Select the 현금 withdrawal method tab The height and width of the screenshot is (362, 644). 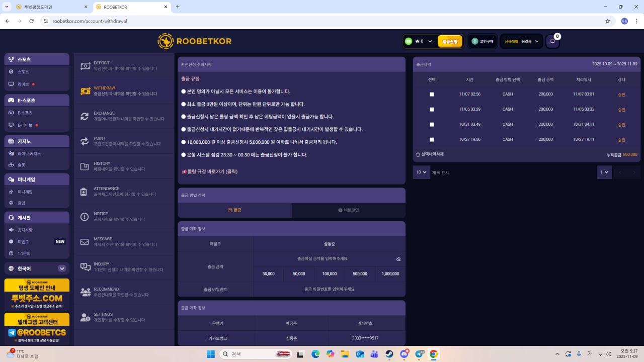point(234,210)
